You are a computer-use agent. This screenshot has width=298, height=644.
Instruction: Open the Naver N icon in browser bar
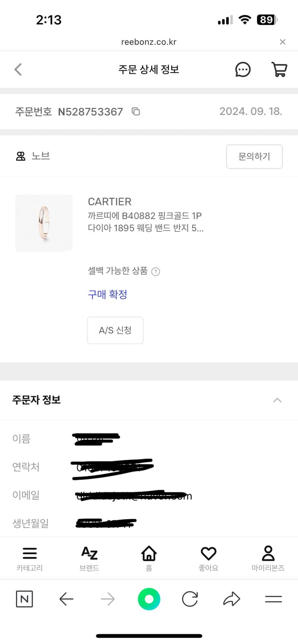coord(25,598)
